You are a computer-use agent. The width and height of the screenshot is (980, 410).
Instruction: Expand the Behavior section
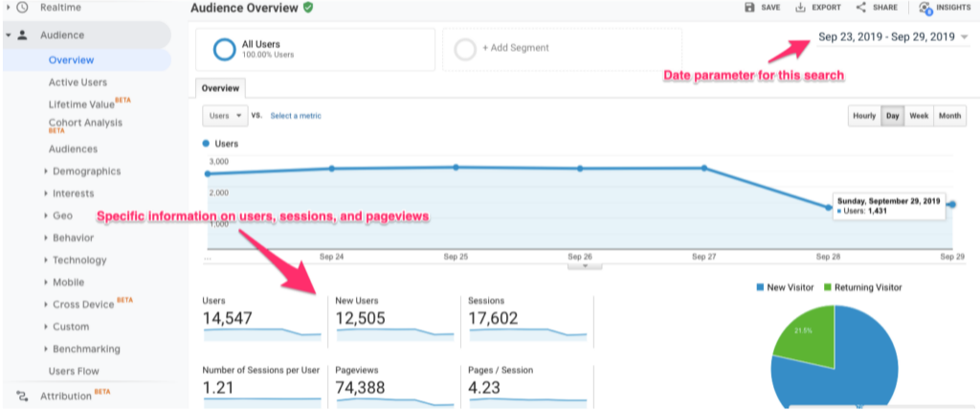pyautogui.click(x=46, y=238)
